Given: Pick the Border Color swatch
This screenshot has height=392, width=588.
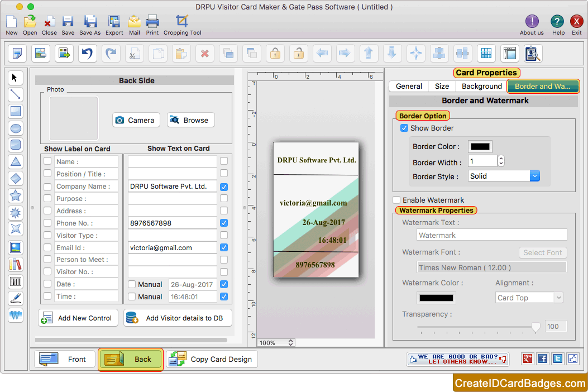Looking at the screenshot, I should (x=480, y=147).
